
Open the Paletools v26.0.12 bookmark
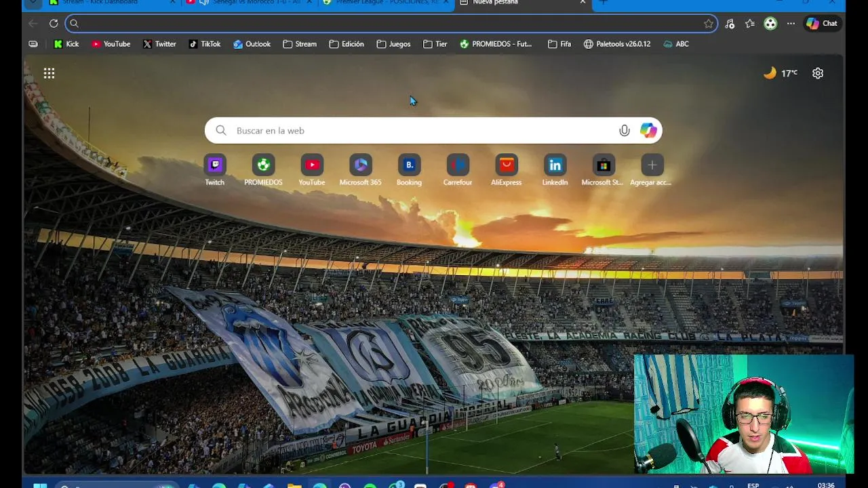coord(617,44)
